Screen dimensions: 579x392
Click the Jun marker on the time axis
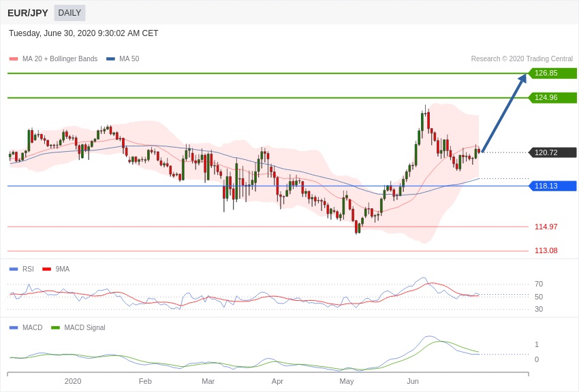click(413, 381)
